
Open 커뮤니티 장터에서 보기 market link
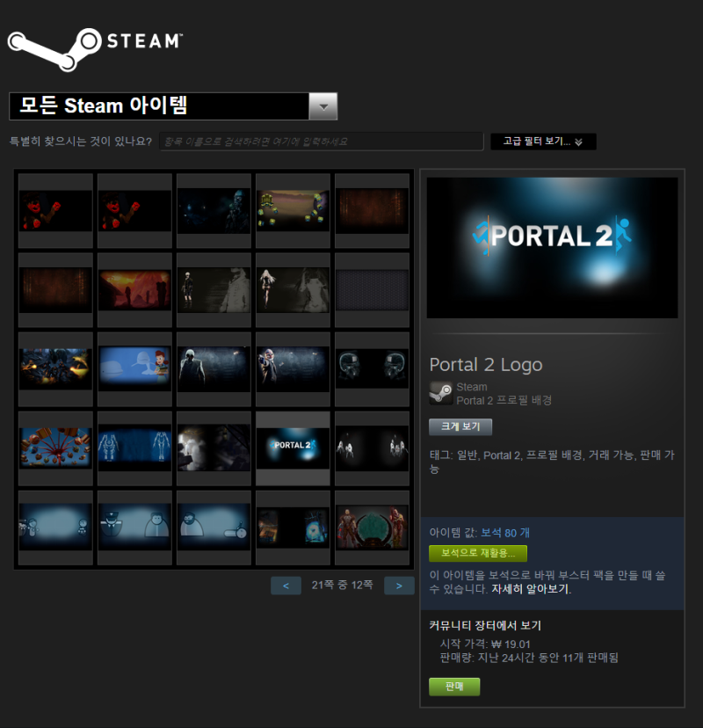[485, 625]
